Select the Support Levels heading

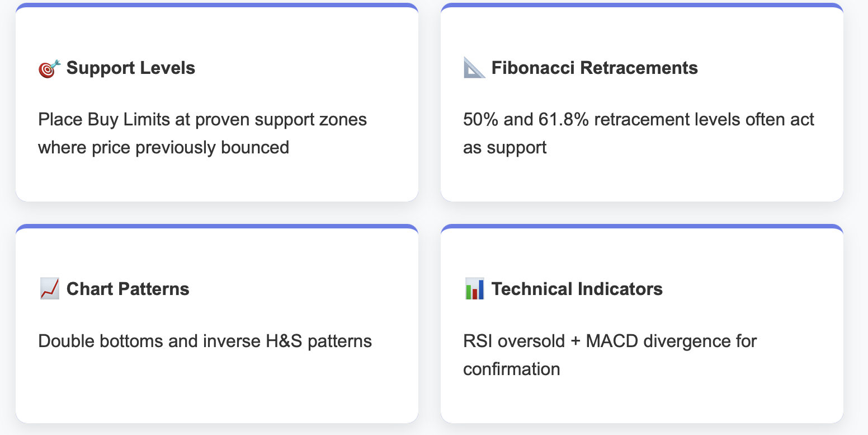pos(131,68)
